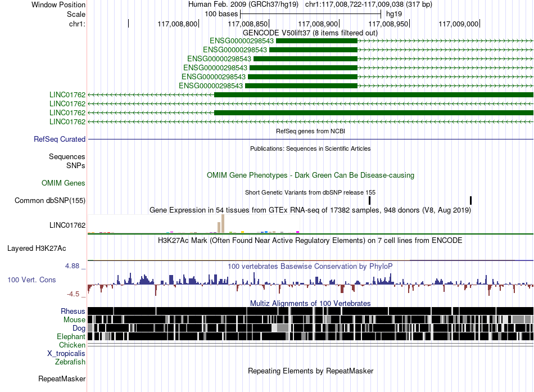Click the 117,008,900 ruler coordinate

point(318,24)
